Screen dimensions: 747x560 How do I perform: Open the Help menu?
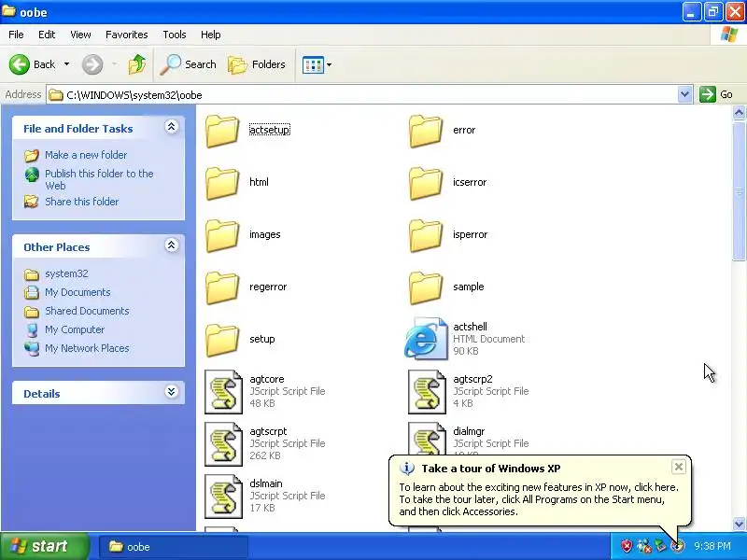coord(211,35)
